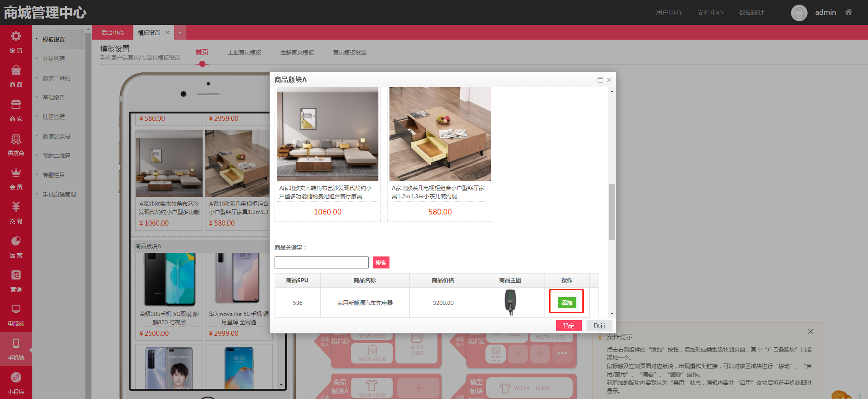Click the dialog scrollbar up arrow

click(x=612, y=91)
